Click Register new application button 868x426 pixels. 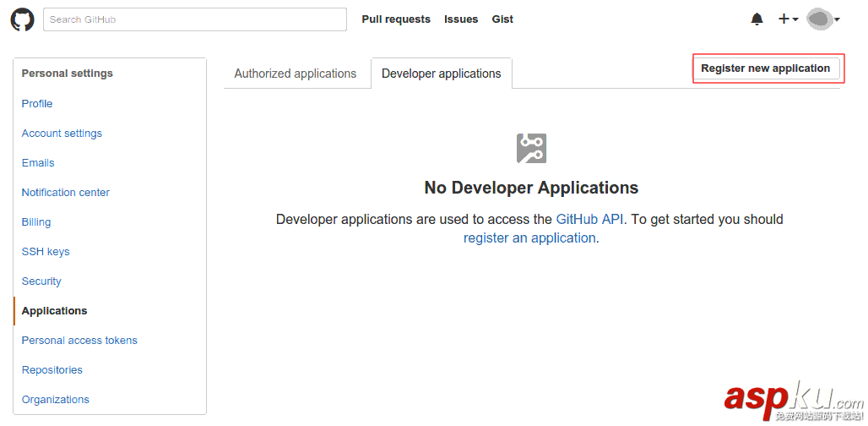tap(766, 68)
